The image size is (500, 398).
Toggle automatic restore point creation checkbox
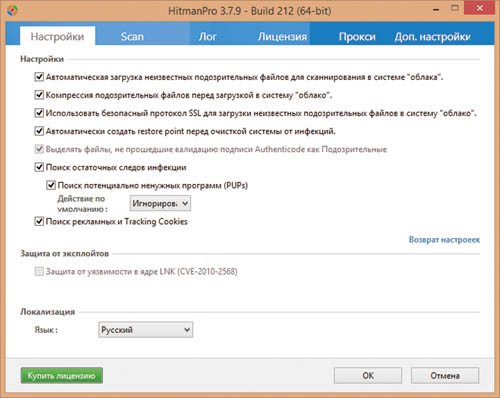click(39, 131)
